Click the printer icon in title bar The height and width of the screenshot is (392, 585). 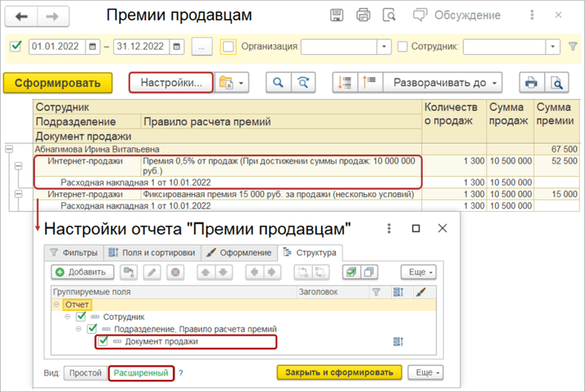click(x=363, y=16)
